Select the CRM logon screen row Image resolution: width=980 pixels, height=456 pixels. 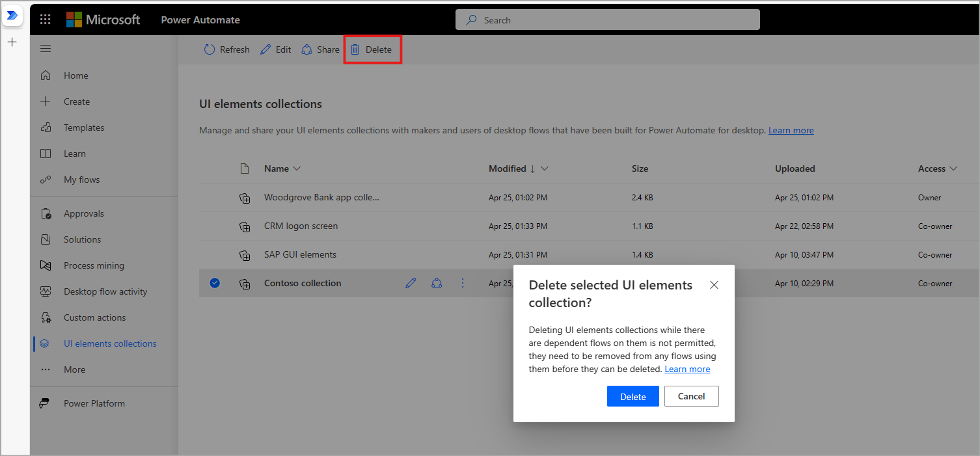coord(301,226)
